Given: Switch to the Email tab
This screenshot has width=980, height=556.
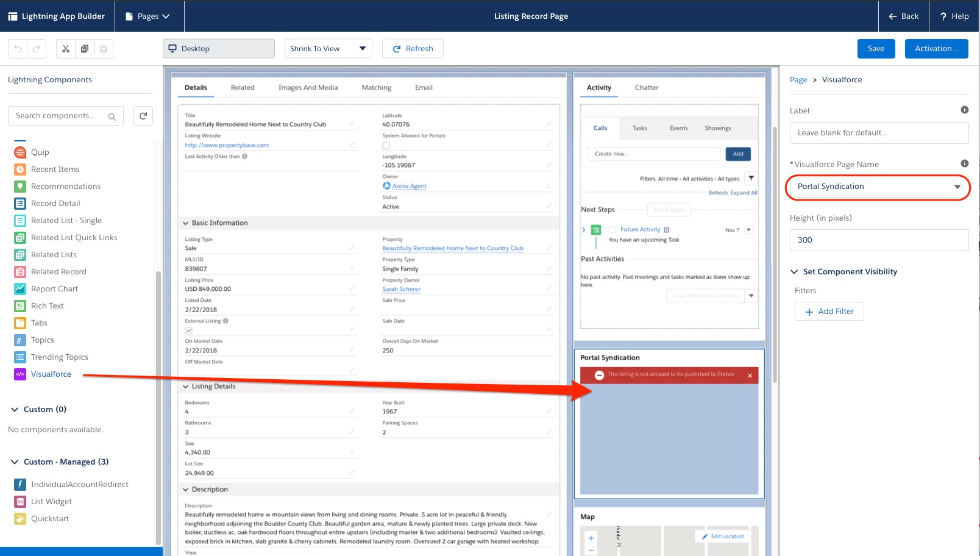Looking at the screenshot, I should [x=424, y=88].
